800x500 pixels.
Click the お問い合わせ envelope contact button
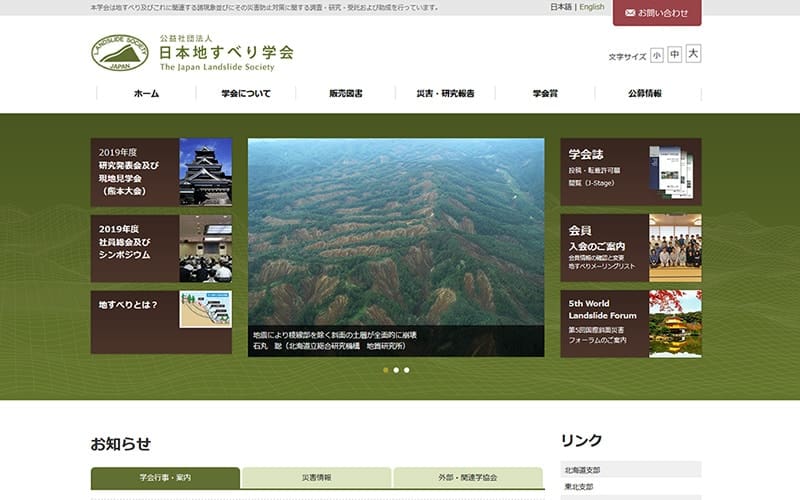(657, 13)
